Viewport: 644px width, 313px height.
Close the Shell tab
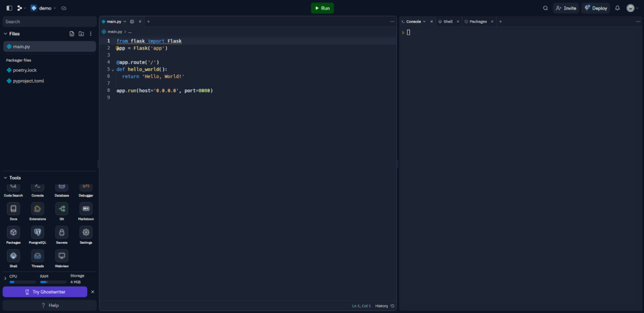click(458, 21)
